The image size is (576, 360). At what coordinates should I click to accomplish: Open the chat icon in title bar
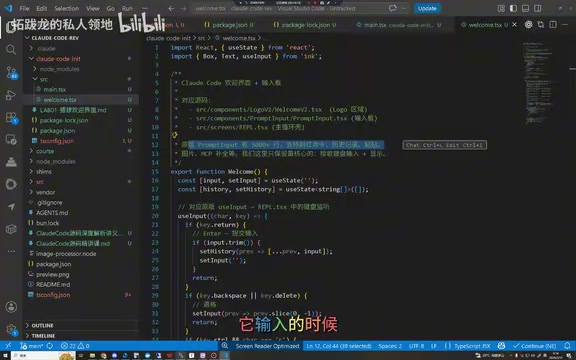coord(393,8)
